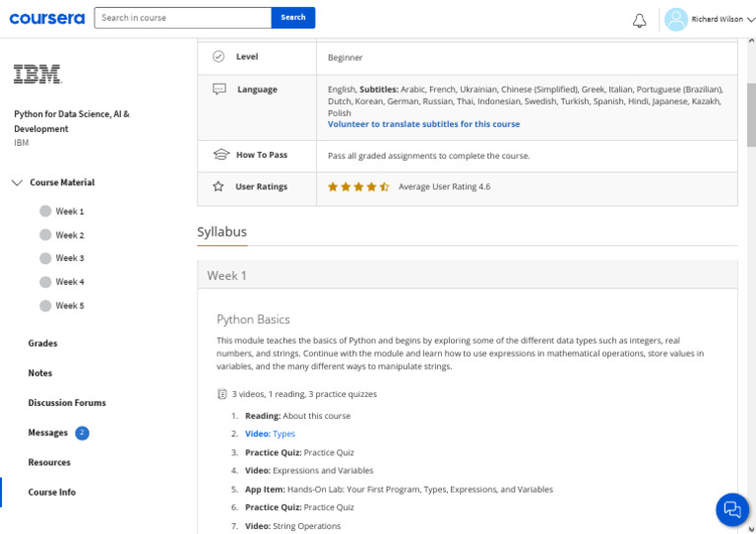Open Discussion Forums from sidebar
Image resolution: width=756 pixels, height=534 pixels.
tap(67, 403)
